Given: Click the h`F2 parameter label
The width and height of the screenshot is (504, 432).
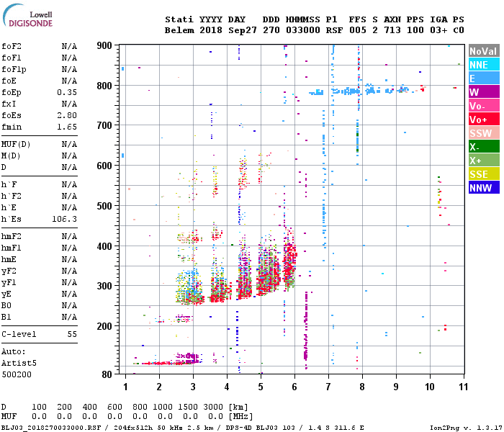Looking at the screenshot, I should [x=12, y=196].
